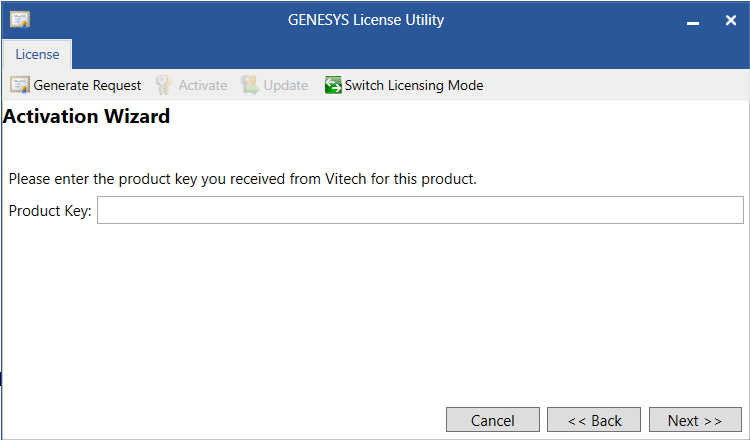Minimize the License Utility window
The height and width of the screenshot is (440, 750).
pyautogui.click(x=693, y=21)
